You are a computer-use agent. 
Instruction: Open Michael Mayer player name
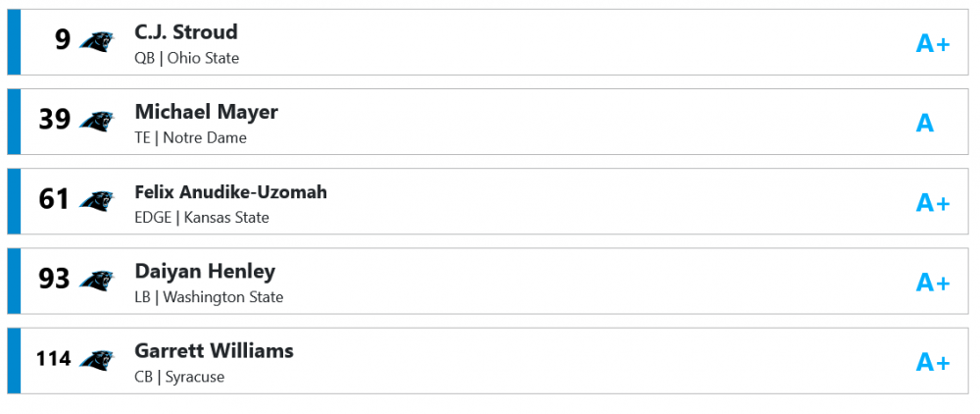tap(206, 112)
